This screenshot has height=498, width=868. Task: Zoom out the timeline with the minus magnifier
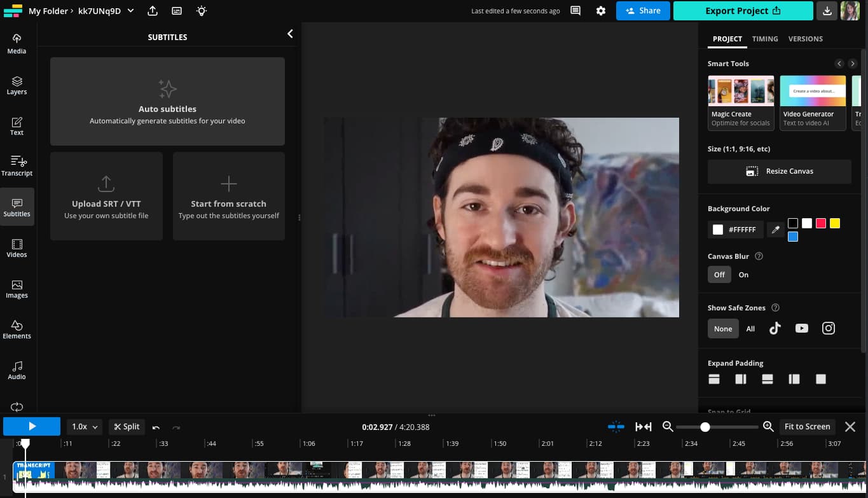coord(668,427)
